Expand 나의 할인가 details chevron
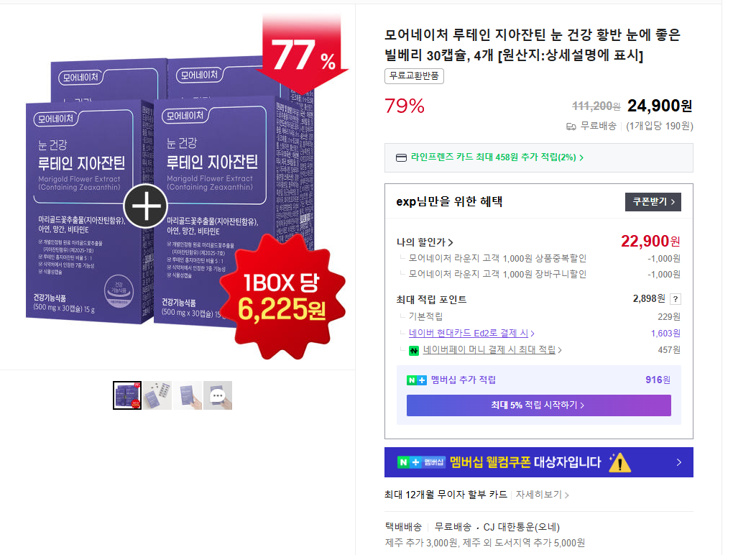756x555 pixels. pyautogui.click(x=451, y=242)
